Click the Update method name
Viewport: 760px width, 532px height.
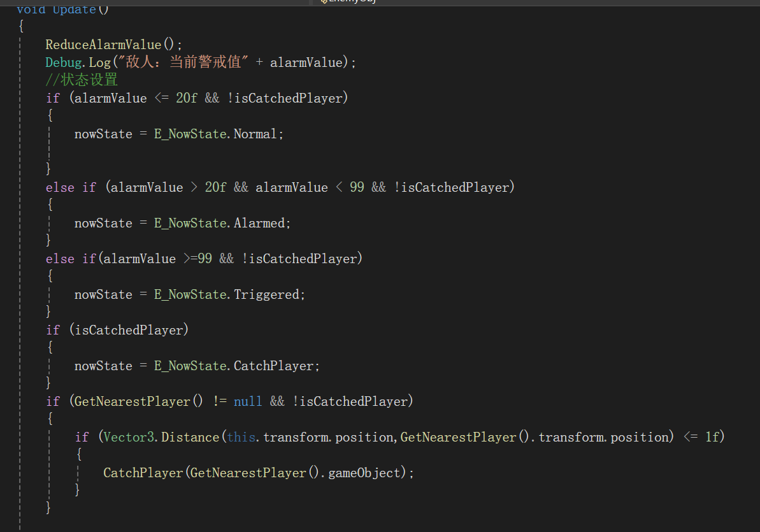click(73, 9)
